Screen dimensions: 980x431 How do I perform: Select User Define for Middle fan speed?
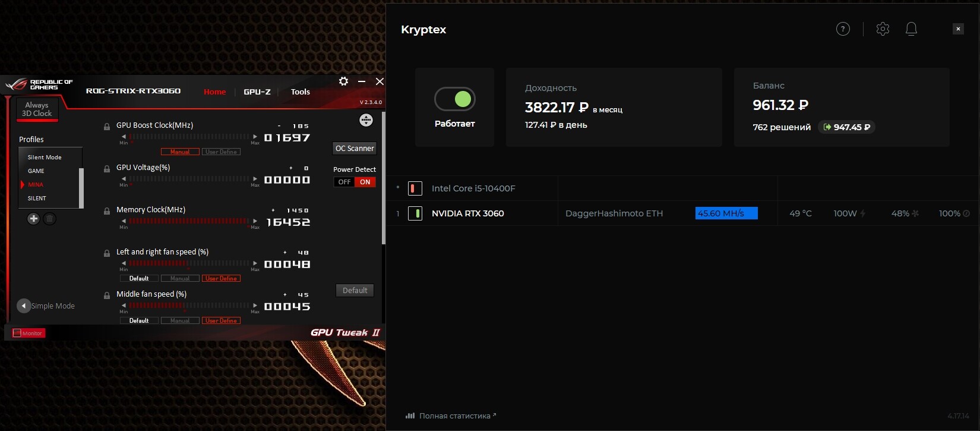click(221, 320)
